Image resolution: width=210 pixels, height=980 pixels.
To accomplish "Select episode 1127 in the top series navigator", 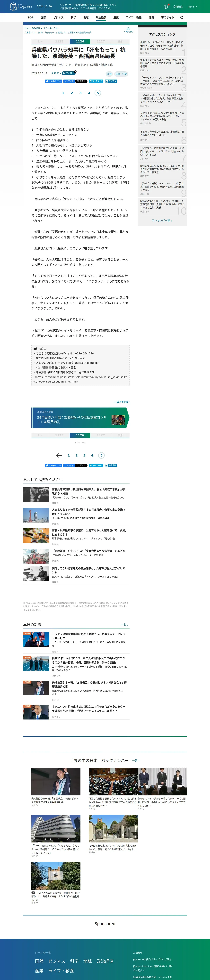I will (x=101, y=41).
